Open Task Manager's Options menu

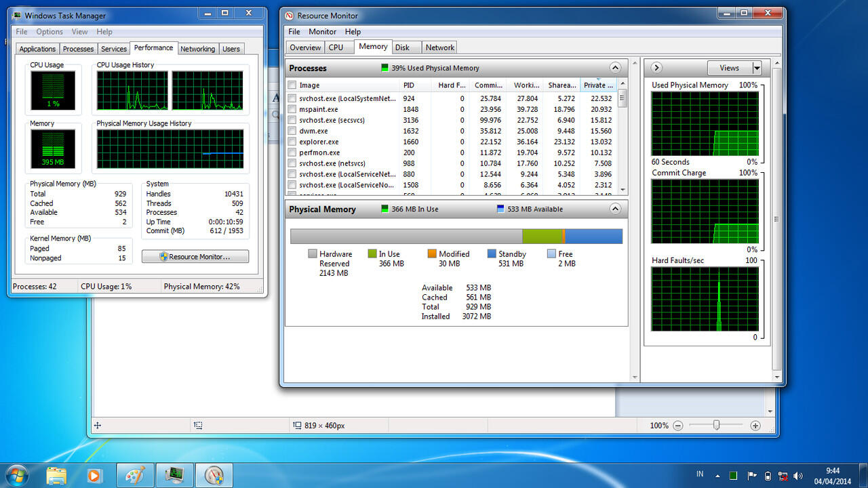tap(50, 32)
